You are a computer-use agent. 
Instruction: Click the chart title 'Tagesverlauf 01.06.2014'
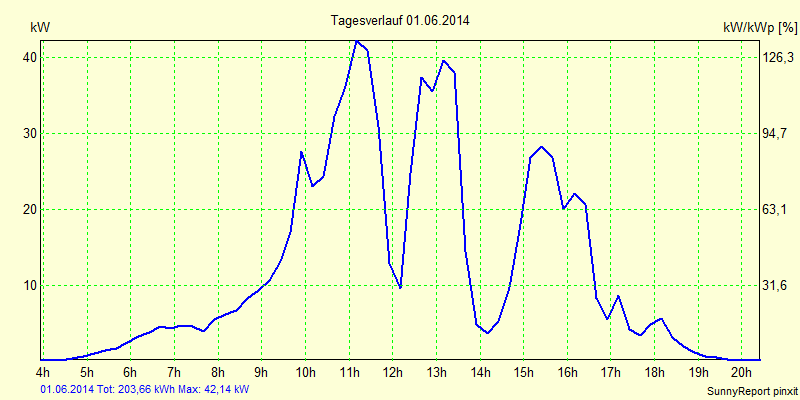(400, 21)
